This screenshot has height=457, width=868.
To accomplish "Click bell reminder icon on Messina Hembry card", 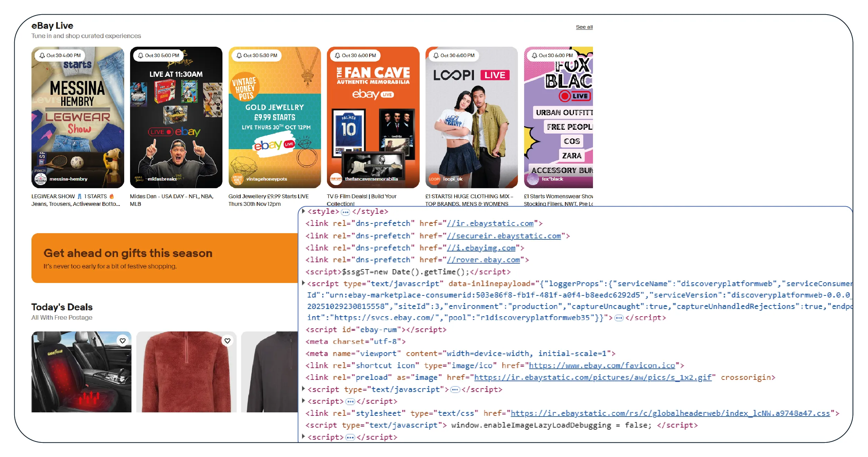I will pyautogui.click(x=42, y=55).
